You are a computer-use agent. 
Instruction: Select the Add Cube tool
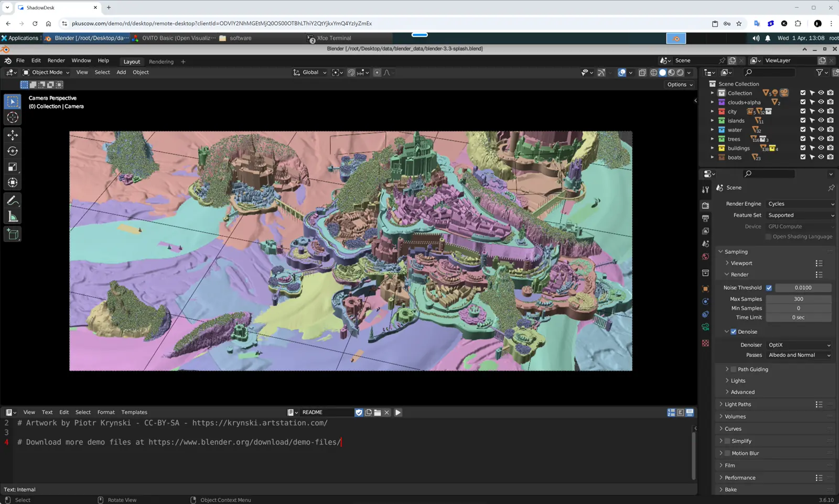click(13, 234)
